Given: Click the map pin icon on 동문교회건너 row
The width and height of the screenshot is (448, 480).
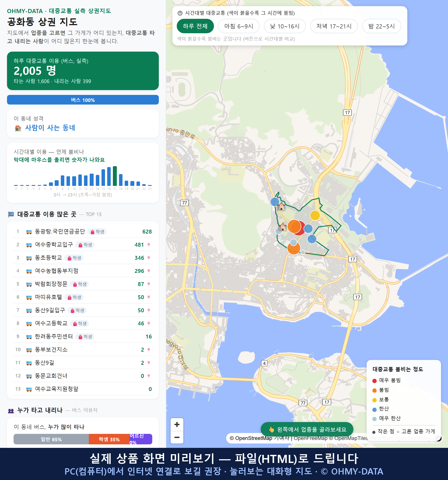Looking at the screenshot, I should click(x=149, y=376).
